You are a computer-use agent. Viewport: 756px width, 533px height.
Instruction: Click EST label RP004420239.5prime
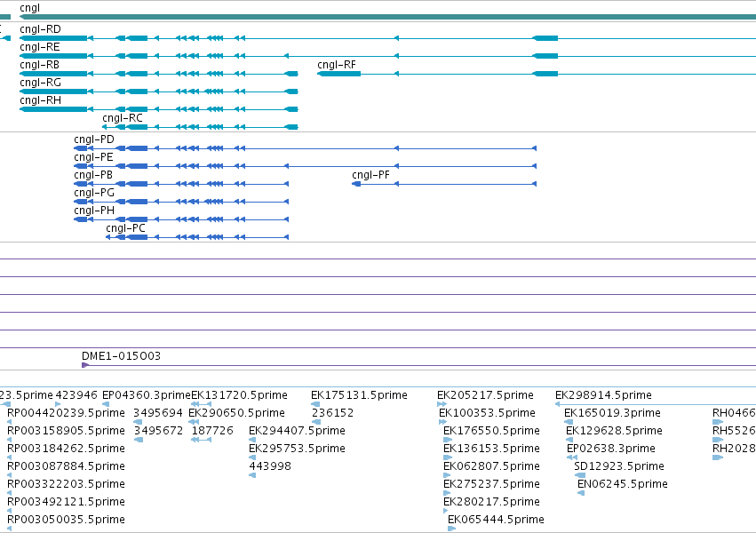66,413
